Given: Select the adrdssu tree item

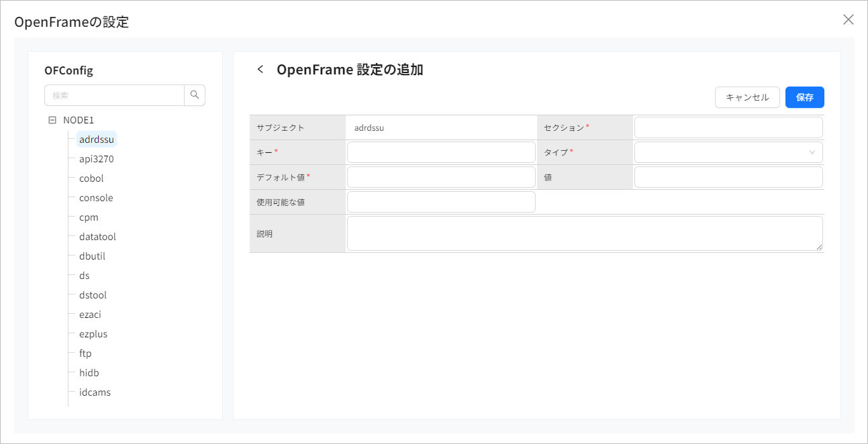Looking at the screenshot, I should coord(96,139).
